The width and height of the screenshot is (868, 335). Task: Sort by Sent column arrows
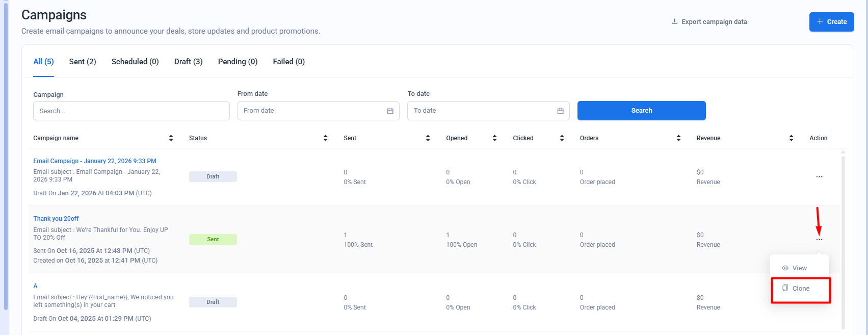428,138
